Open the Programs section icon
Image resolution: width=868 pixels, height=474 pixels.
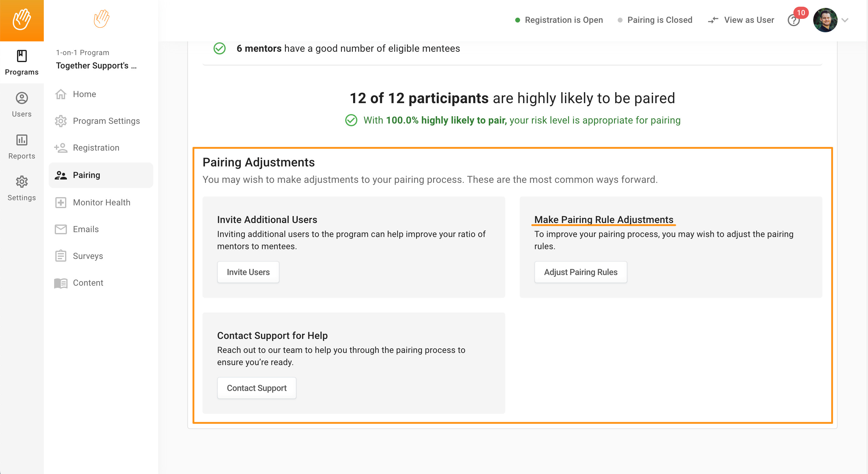(22, 56)
